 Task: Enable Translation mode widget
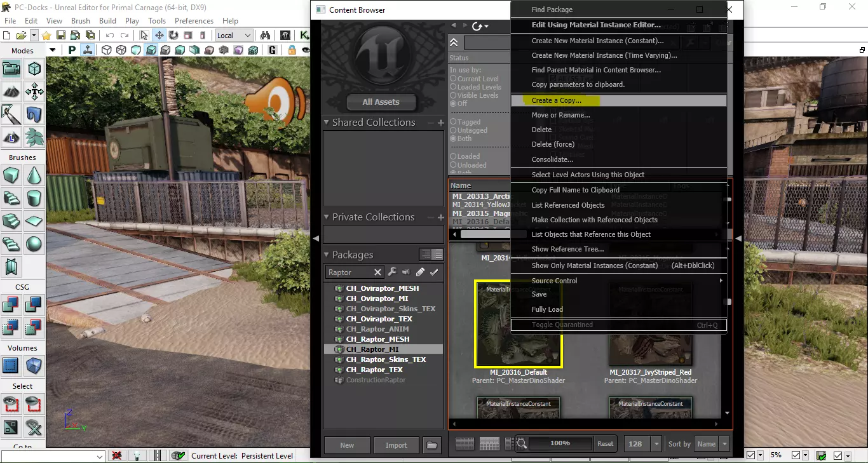pos(159,36)
